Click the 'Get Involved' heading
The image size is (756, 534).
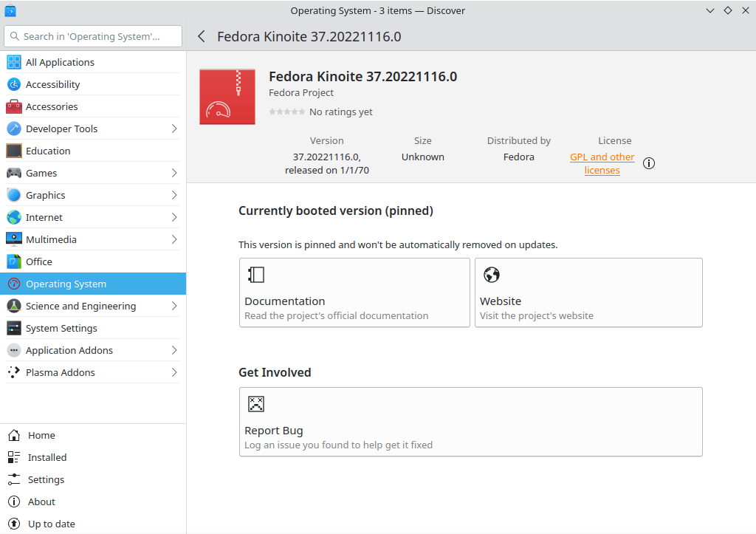tap(275, 372)
